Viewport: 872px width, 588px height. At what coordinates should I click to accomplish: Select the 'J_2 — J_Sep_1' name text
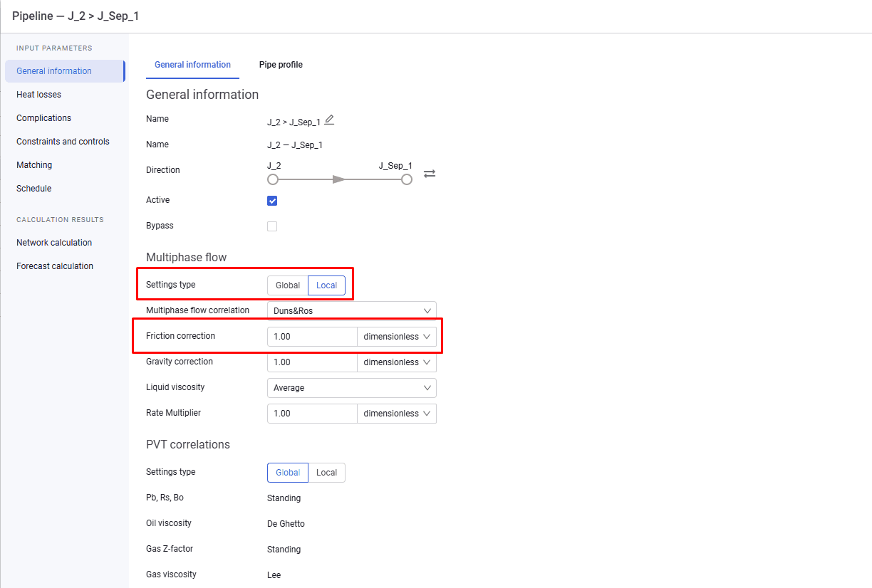click(x=295, y=145)
